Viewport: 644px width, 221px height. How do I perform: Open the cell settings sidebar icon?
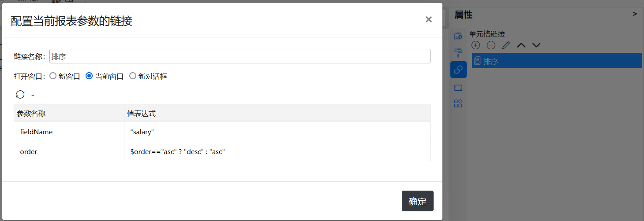pos(458,37)
